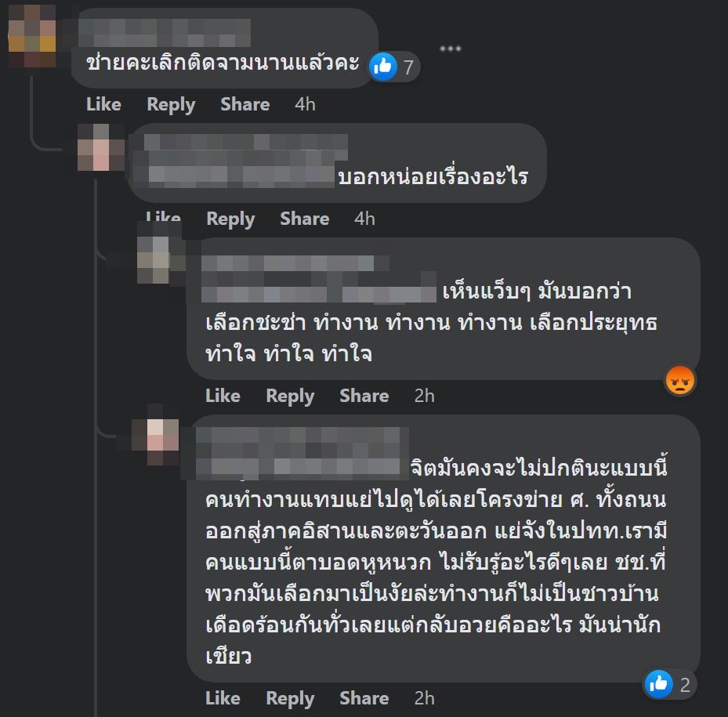Click the thumbs-up reaction showing 2 likes
This screenshot has width=728, height=717.
click(668, 684)
